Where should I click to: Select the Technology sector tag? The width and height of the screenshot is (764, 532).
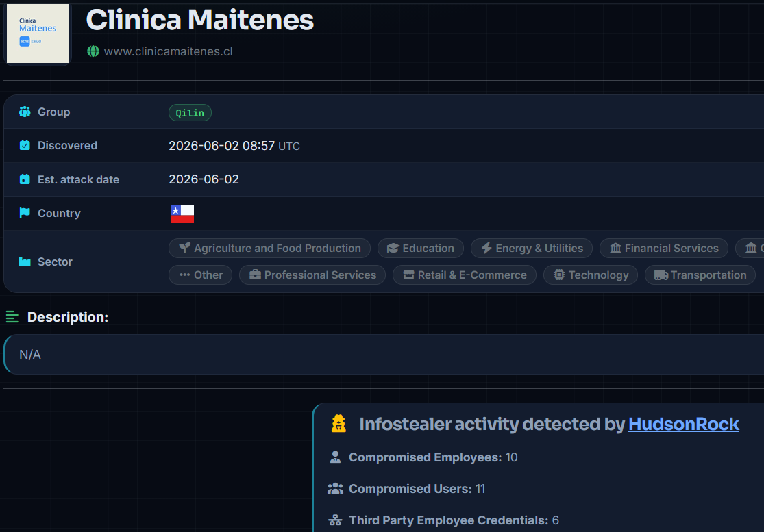pos(591,275)
